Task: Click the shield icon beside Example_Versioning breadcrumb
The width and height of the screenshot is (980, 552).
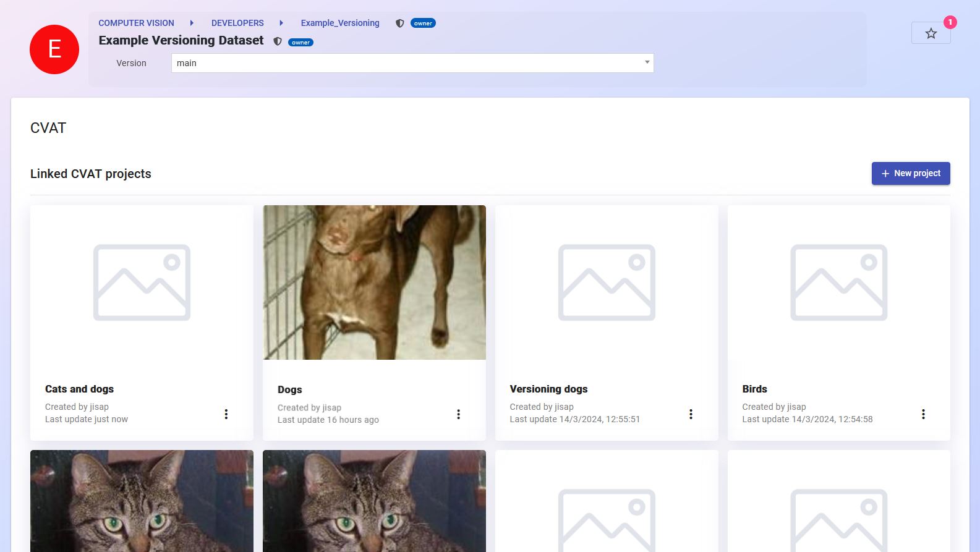Action: coord(400,23)
